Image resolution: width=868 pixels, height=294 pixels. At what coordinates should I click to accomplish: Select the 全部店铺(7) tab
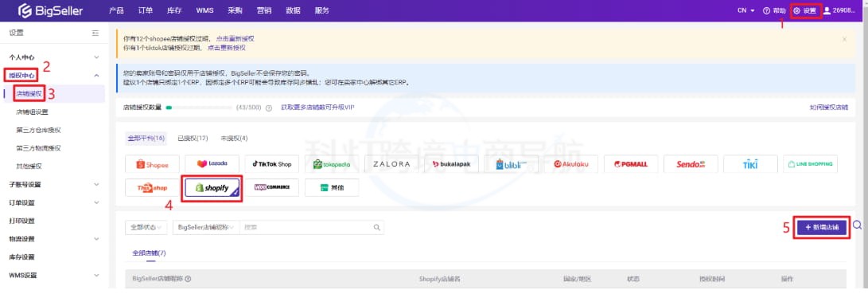[149, 253]
